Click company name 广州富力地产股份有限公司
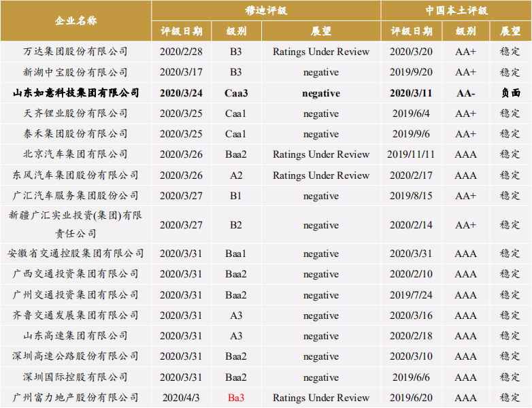The image size is (532, 408). coord(76,398)
